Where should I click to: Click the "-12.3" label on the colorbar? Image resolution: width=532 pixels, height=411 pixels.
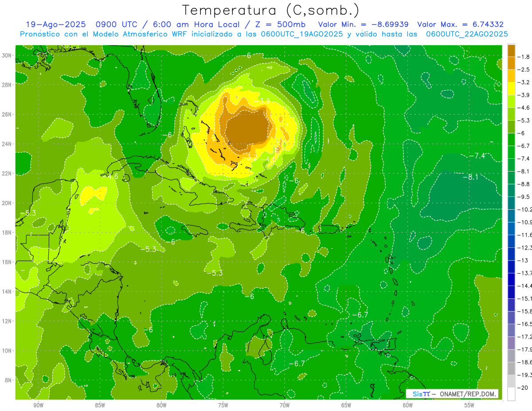[525, 248]
